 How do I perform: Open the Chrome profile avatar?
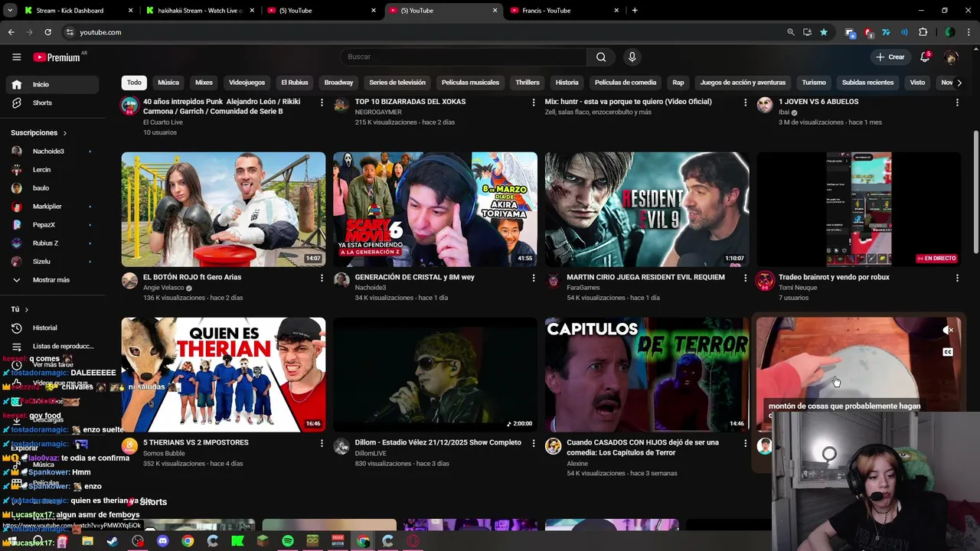[950, 32]
